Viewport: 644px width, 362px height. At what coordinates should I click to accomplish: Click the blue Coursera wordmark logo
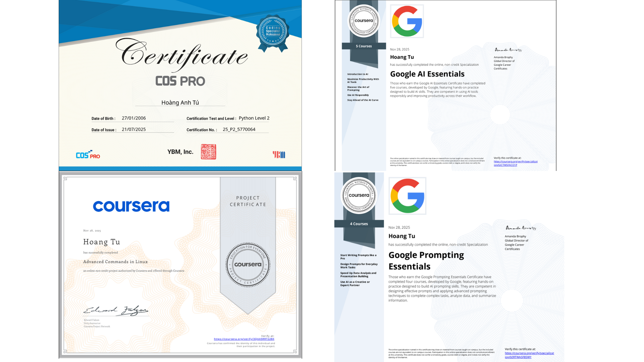131,206
